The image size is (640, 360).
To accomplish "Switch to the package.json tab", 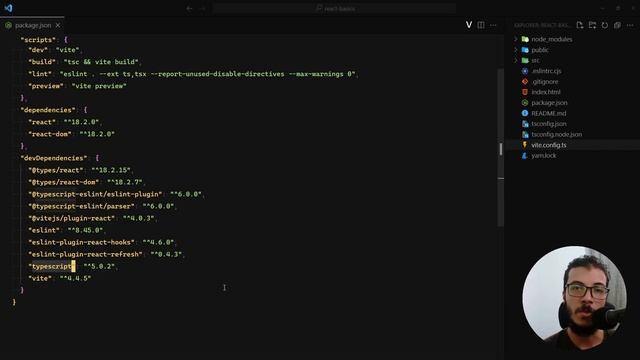I will tap(32, 25).
